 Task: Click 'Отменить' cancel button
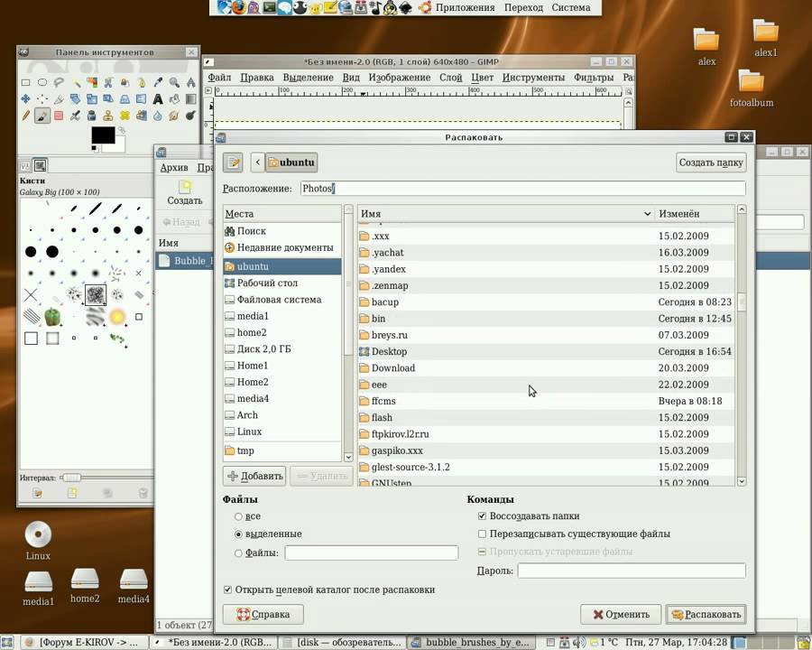621,614
